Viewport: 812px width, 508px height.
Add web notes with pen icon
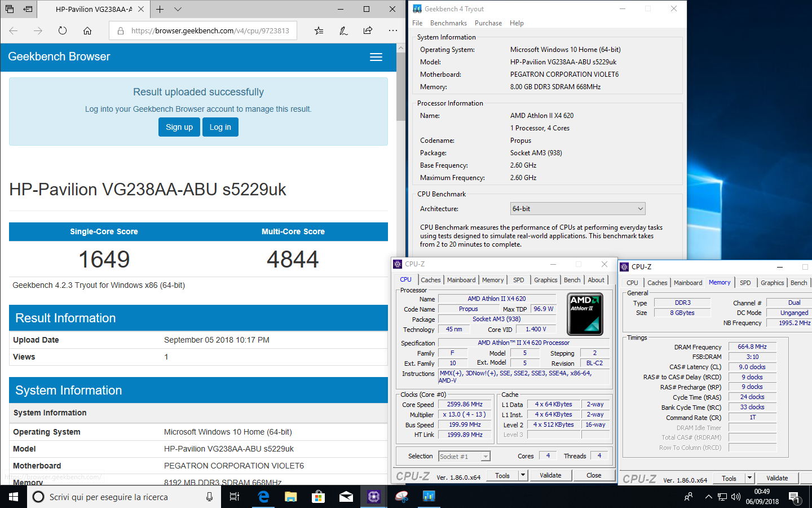343,30
